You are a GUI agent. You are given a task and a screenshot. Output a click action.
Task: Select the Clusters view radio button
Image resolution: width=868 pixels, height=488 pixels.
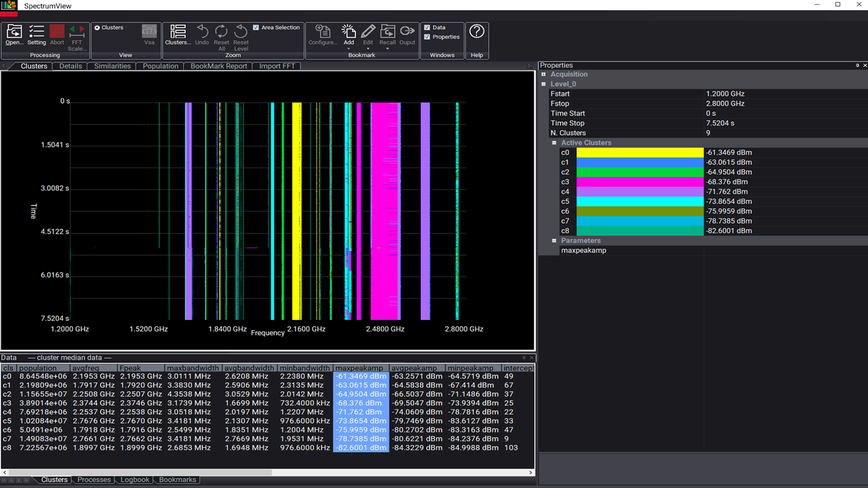click(x=98, y=28)
